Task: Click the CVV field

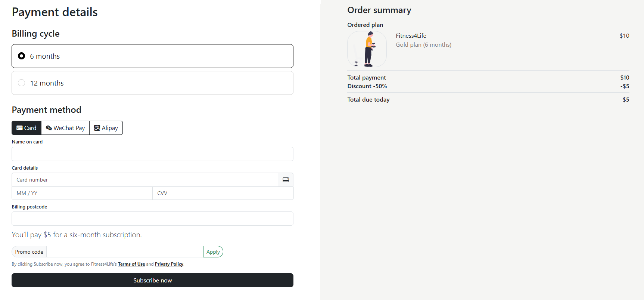Action: (x=223, y=193)
